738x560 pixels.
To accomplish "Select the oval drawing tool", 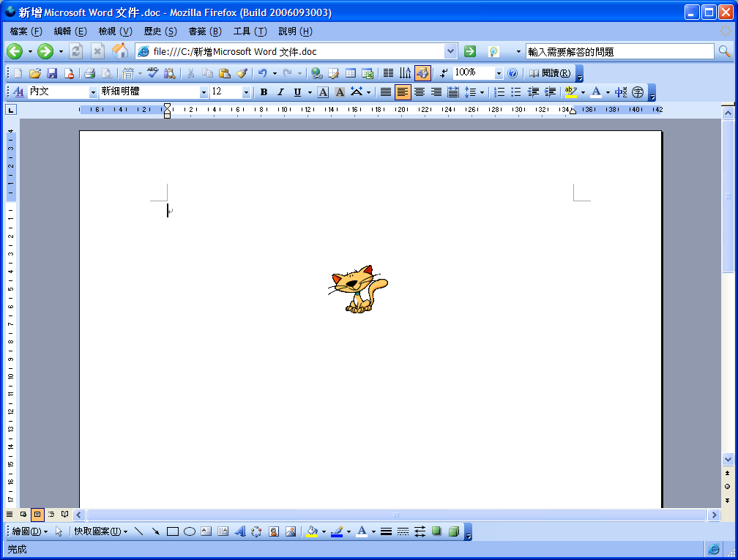I will (189, 531).
